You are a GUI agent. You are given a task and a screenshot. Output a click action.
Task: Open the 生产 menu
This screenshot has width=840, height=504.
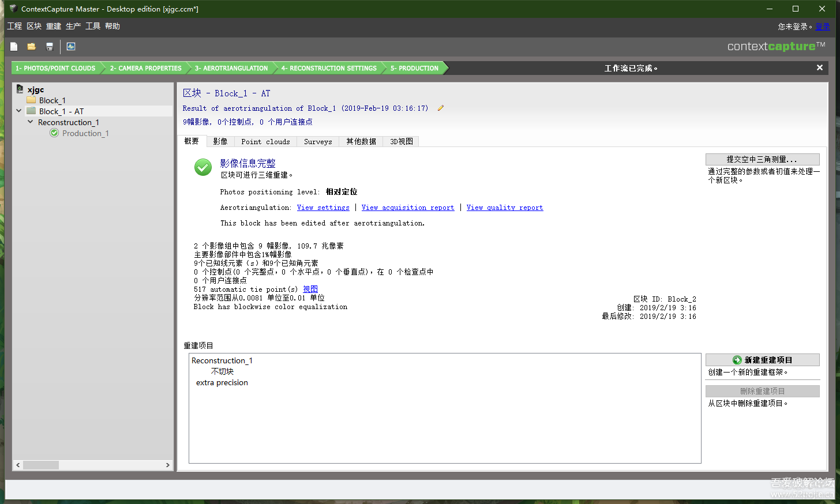coord(73,26)
